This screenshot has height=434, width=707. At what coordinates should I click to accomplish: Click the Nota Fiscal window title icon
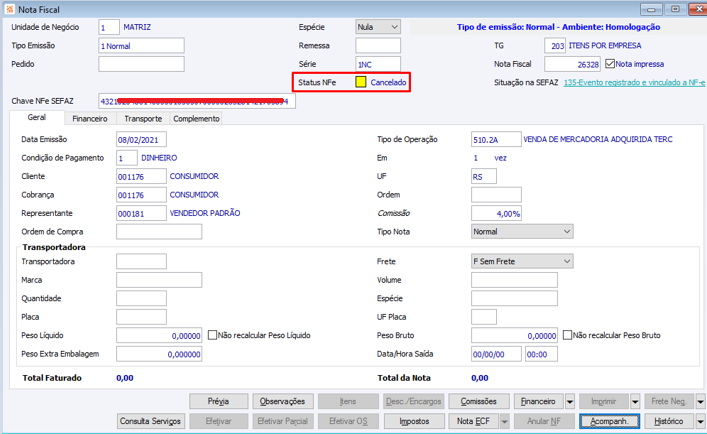click(9, 9)
